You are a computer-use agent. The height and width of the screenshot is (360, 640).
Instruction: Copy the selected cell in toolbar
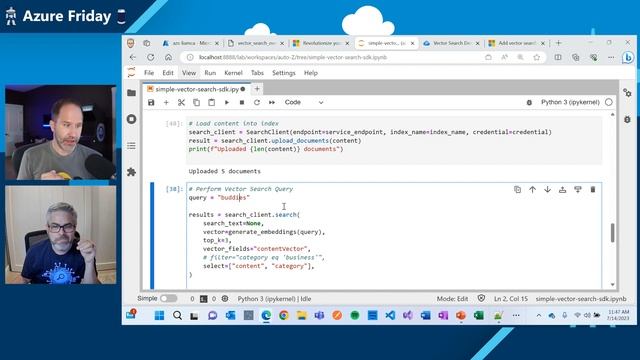click(x=196, y=102)
